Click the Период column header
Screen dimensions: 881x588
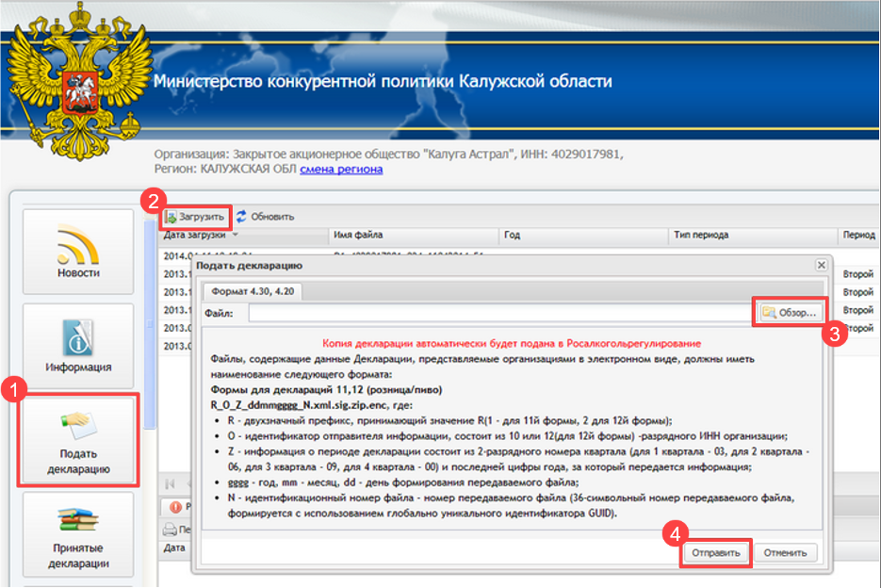(x=858, y=235)
